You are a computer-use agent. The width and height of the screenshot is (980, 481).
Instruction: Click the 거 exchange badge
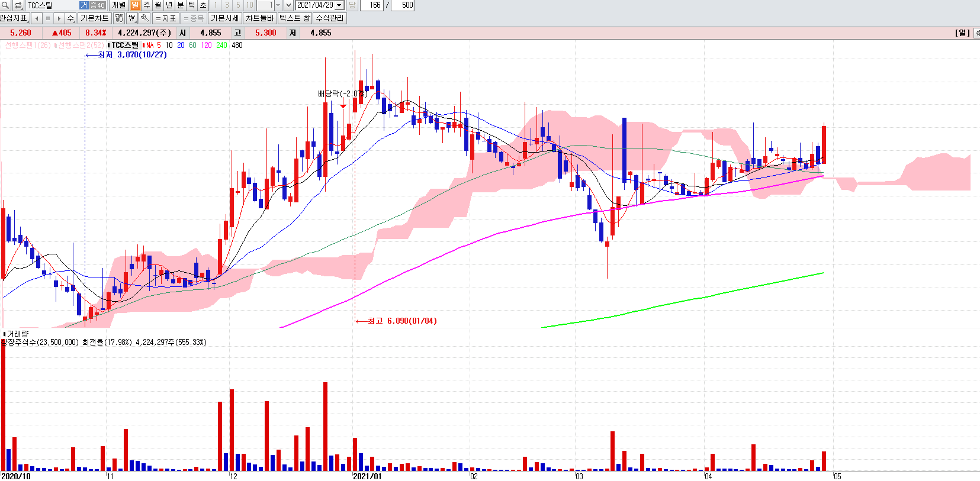click(x=84, y=5)
